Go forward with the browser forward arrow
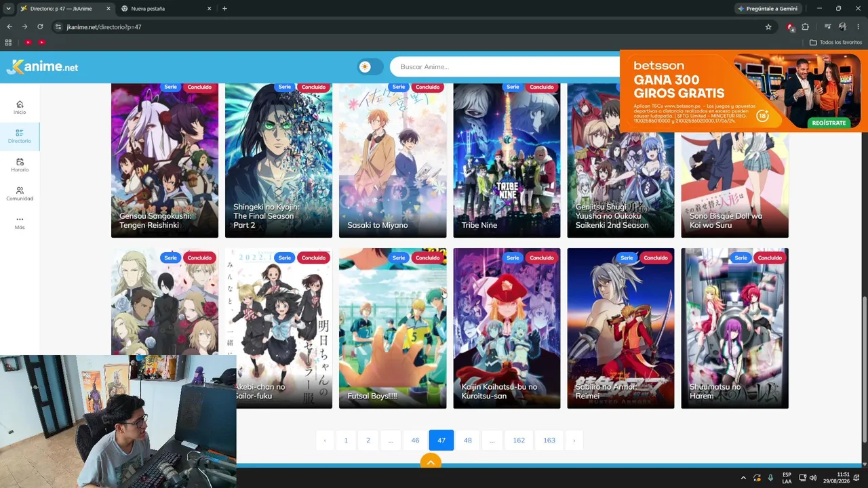Screen dimensions: 868x488 click(x=24, y=27)
